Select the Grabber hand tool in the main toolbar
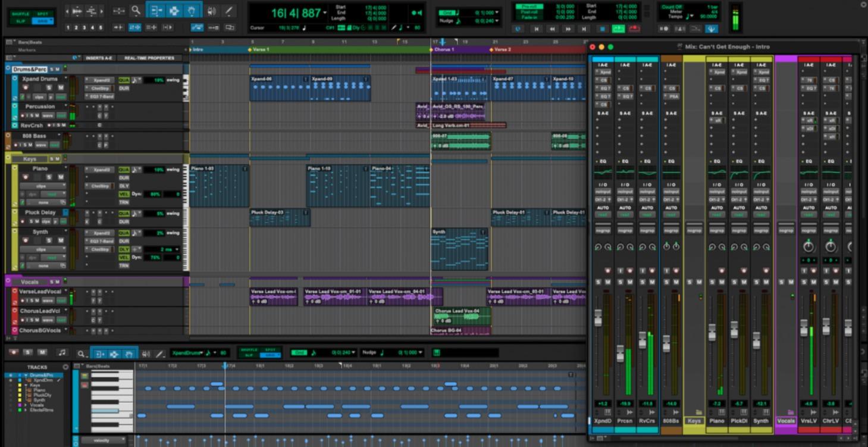This screenshot has height=447, width=868. coord(192,11)
